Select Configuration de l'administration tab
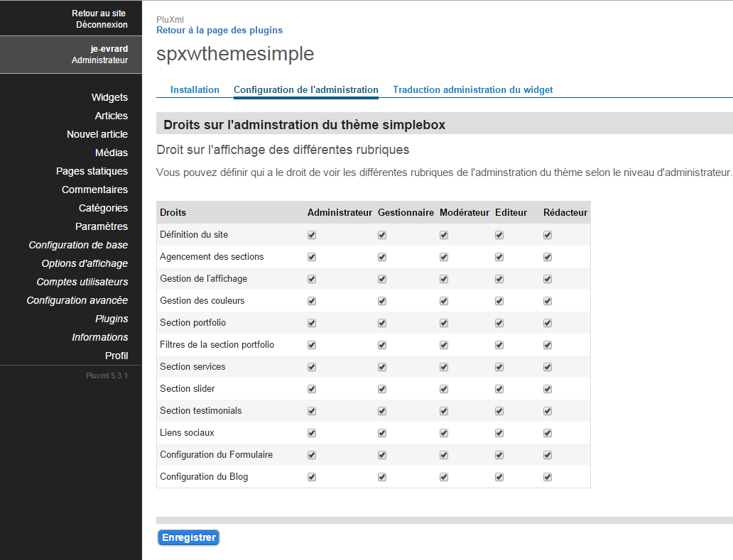Viewport: 733px width, 560px height. pos(305,90)
